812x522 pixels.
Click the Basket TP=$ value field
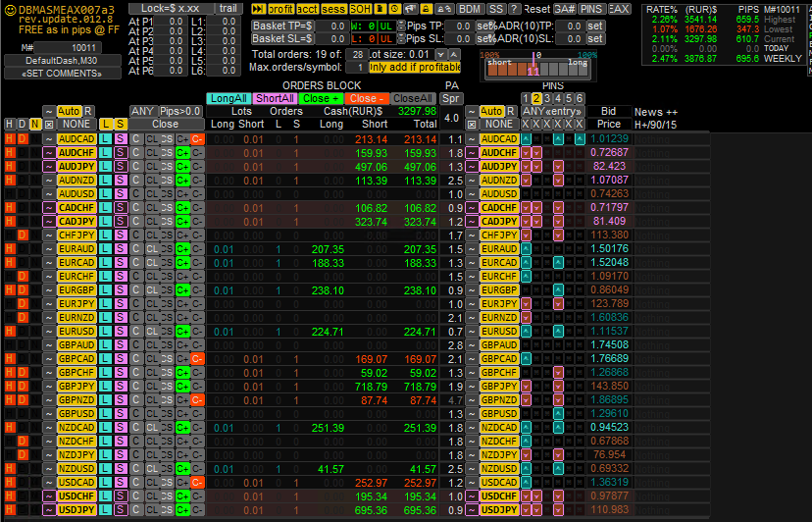coord(330,26)
